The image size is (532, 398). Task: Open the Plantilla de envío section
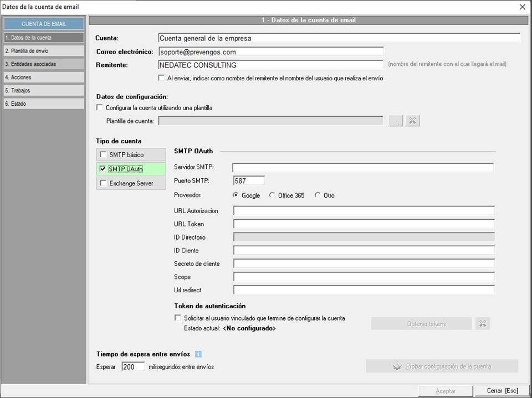pyautogui.click(x=44, y=51)
